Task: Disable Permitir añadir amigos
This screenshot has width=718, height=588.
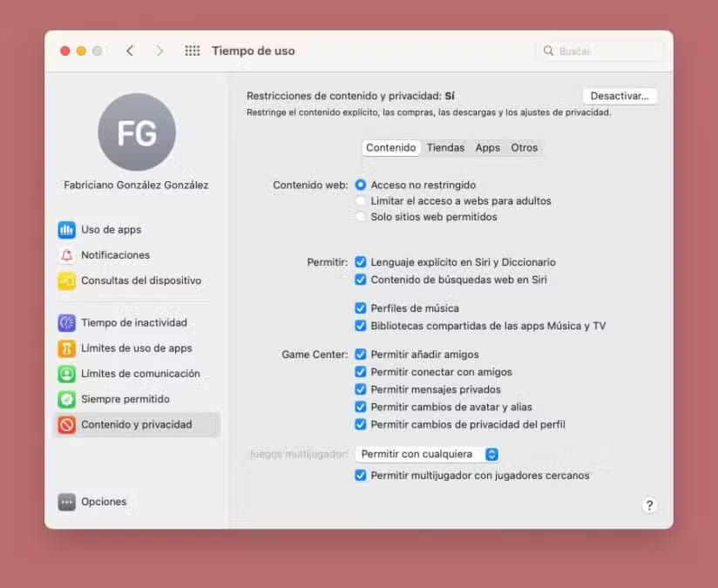Action: point(361,355)
